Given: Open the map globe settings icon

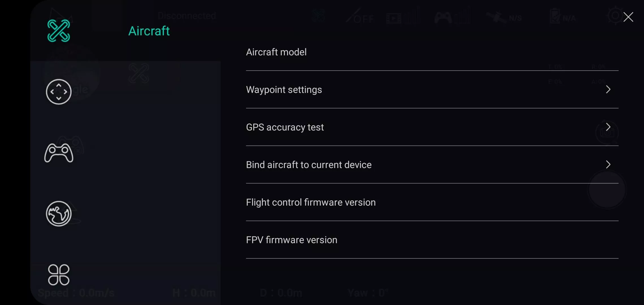Looking at the screenshot, I should coord(59,214).
